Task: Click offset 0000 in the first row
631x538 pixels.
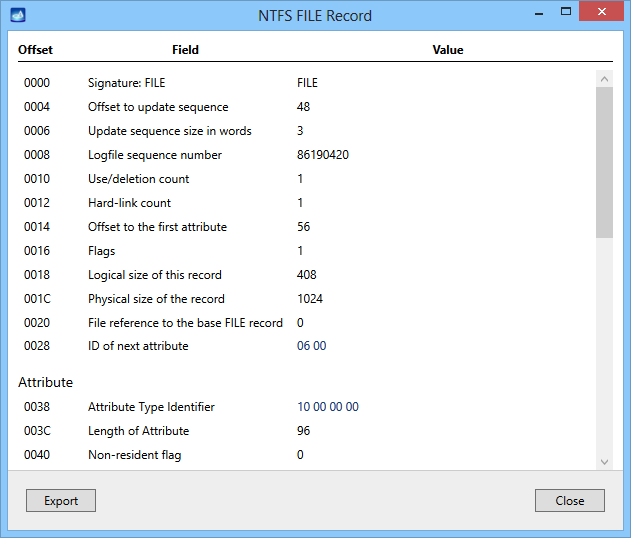Action: [x=37, y=83]
